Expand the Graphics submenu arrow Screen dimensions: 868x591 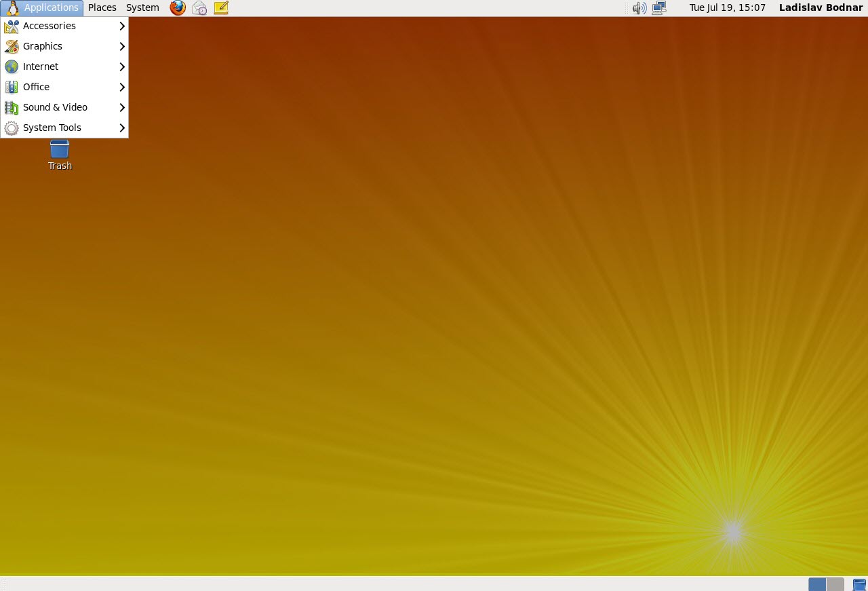[x=122, y=47]
